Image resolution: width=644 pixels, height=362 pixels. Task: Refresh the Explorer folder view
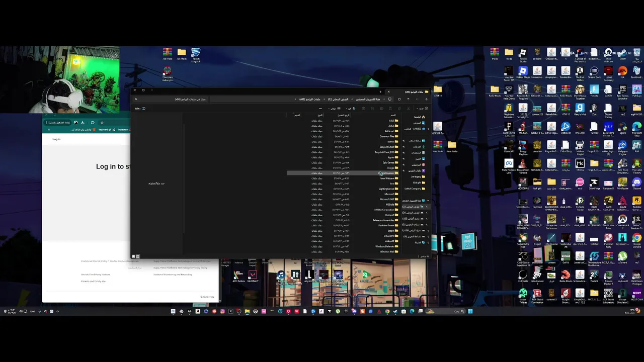pyautogui.click(x=399, y=99)
